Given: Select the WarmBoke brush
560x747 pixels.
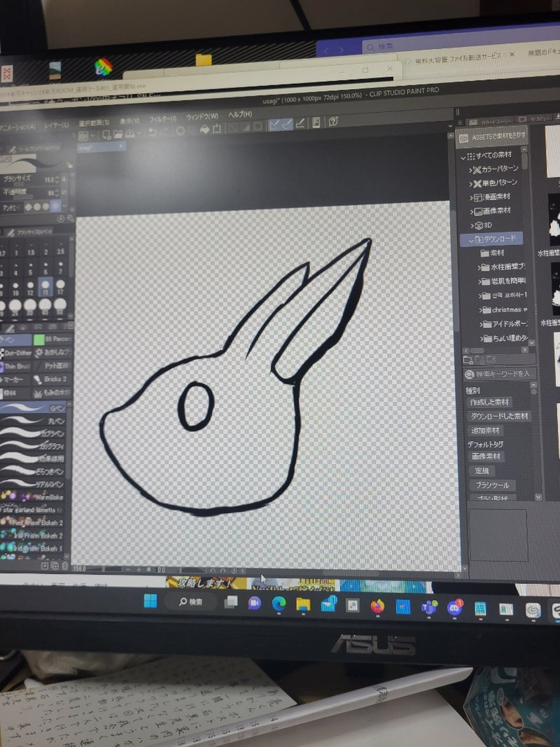Looking at the screenshot, I should coord(33,496).
